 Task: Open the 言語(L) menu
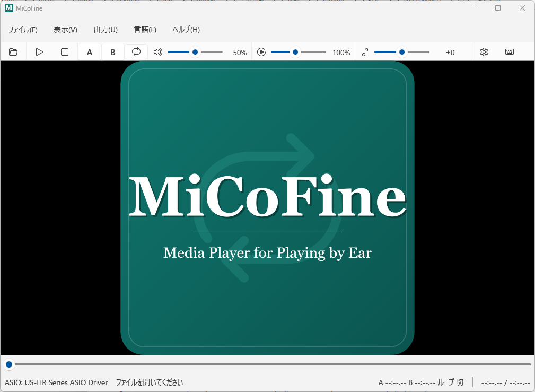(145, 30)
